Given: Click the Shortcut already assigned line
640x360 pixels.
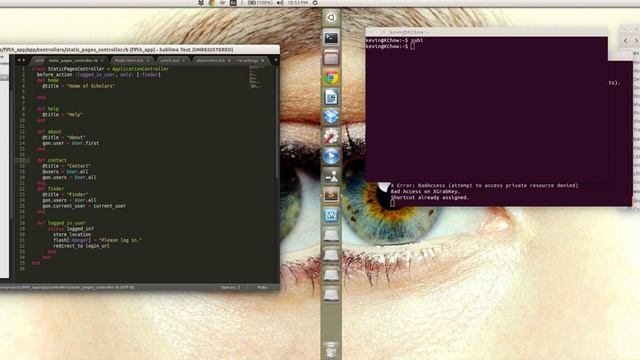Looking at the screenshot, I should point(430,198).
